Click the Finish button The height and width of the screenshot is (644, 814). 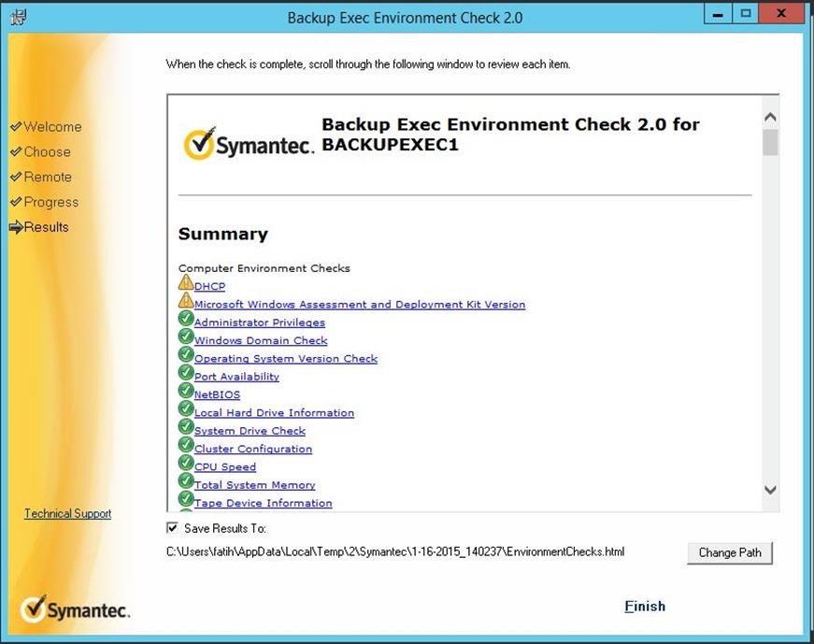click(x=645, y=606)
